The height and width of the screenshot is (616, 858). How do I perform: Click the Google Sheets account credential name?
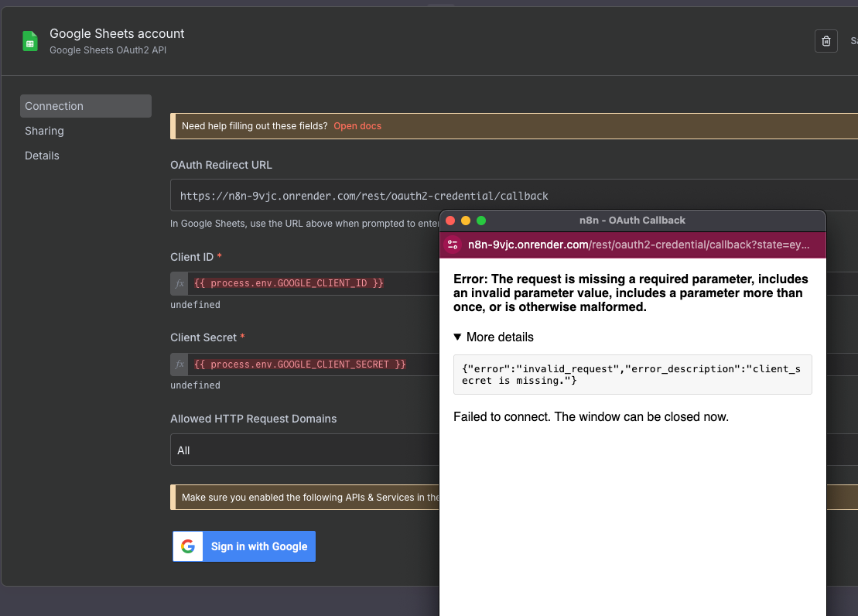(117, 33)
